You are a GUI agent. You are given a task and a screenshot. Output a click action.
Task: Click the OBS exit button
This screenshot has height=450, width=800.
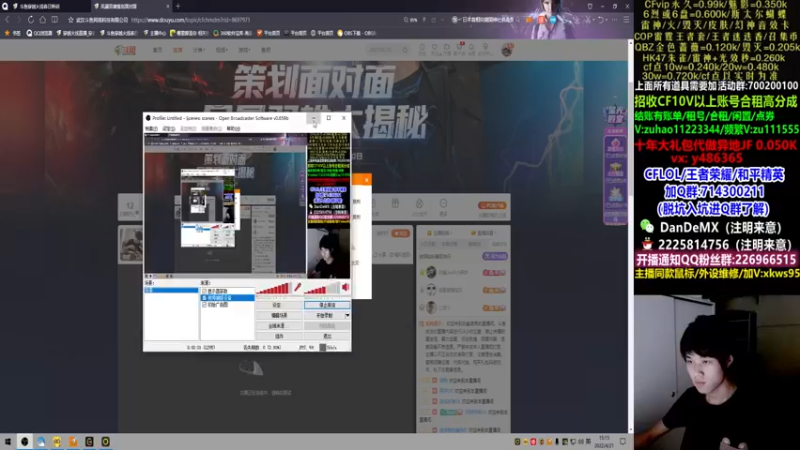tap(327, 336)
